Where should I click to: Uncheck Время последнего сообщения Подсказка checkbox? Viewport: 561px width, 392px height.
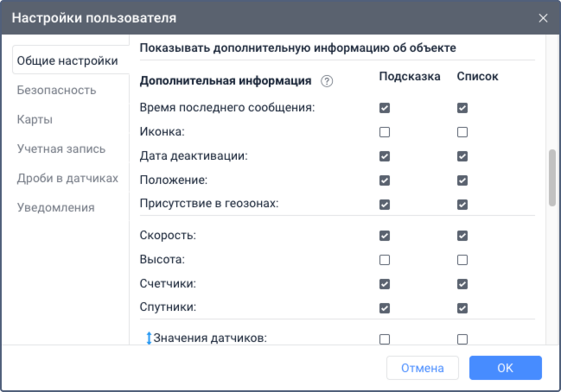[385, 108]
